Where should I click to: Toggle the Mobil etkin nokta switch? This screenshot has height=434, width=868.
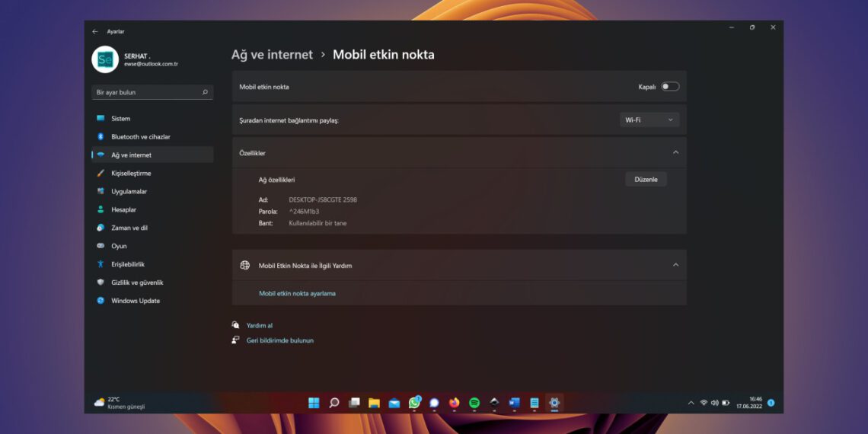670,87
